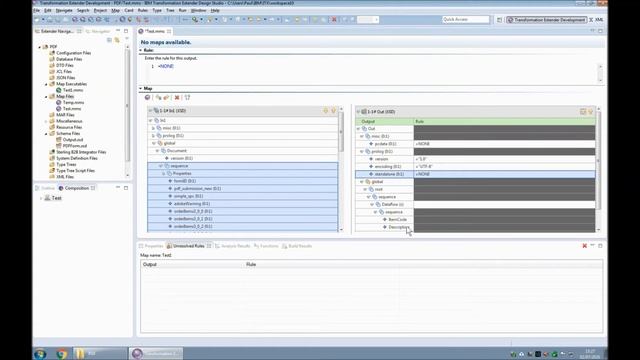Select the Transformation Extender Development perspective
640x360 pixels.
(547, 20)
